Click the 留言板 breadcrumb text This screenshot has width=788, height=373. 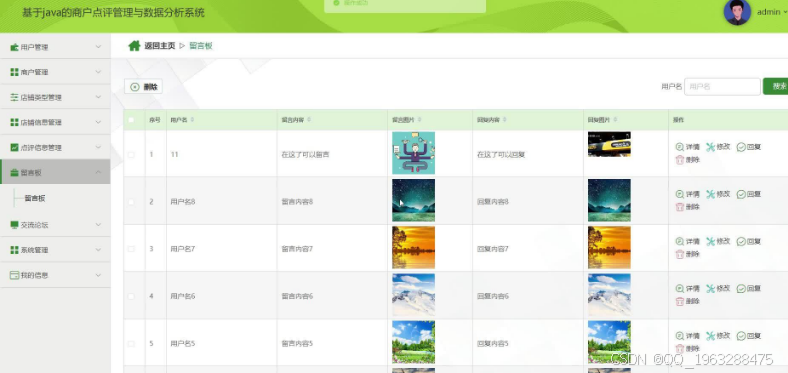(201, 46)
